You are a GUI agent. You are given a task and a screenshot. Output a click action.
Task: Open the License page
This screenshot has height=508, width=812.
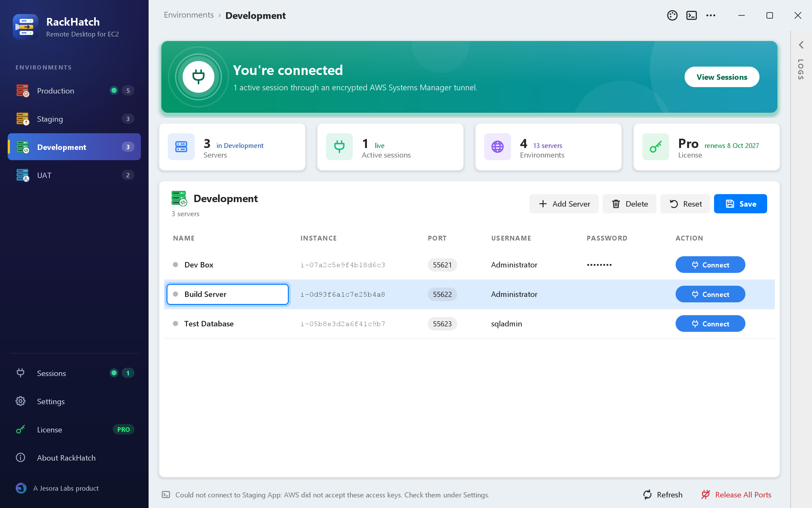74,430
